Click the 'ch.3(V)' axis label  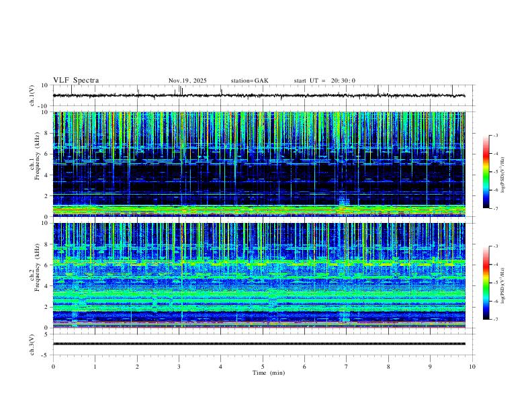point(32,345)
